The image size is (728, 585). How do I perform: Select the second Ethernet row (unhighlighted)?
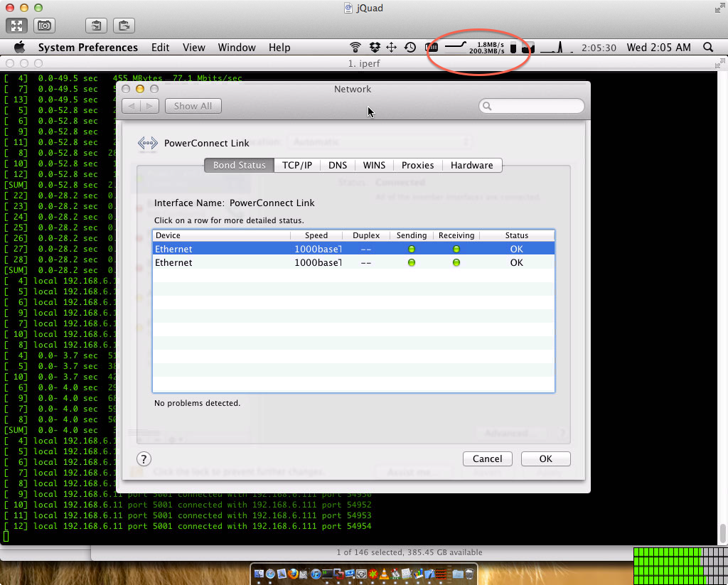tap(354, 262)
